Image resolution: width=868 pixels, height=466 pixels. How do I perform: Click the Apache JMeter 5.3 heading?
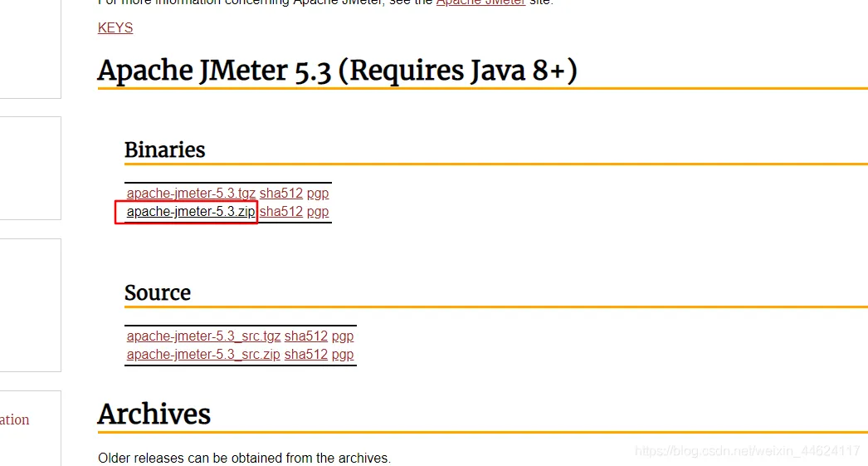(x=337, y=71)
